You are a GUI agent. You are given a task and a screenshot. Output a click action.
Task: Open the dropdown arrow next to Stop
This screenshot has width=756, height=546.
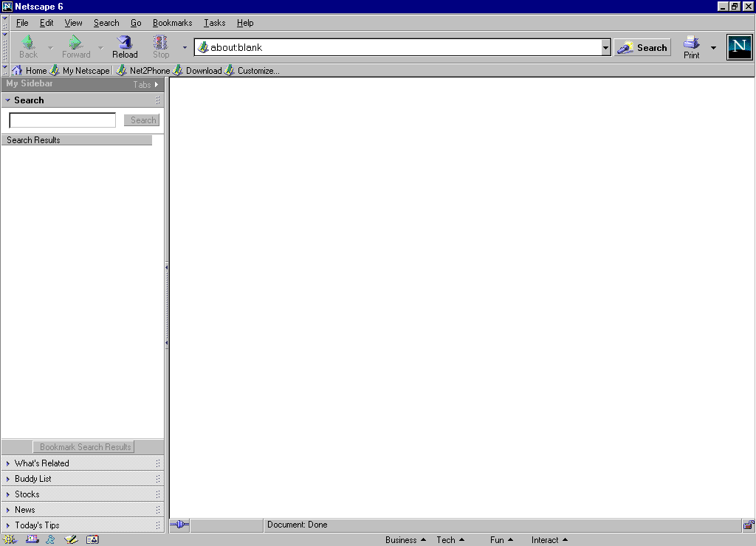click(x=185, y=48)
